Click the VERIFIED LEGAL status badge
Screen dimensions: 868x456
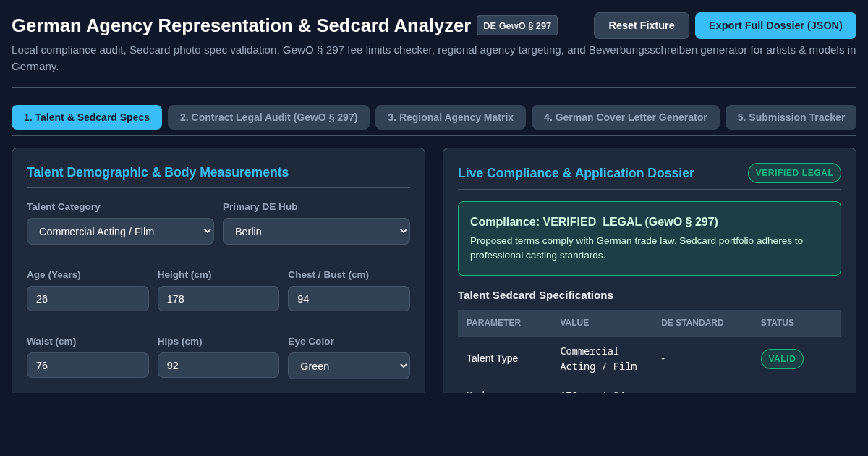tap(794, 173)
